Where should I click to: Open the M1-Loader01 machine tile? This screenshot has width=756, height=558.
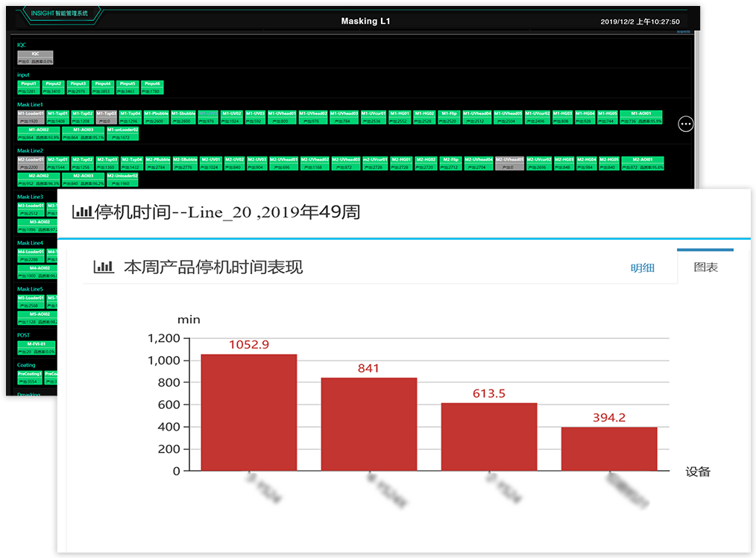[31, 117]
